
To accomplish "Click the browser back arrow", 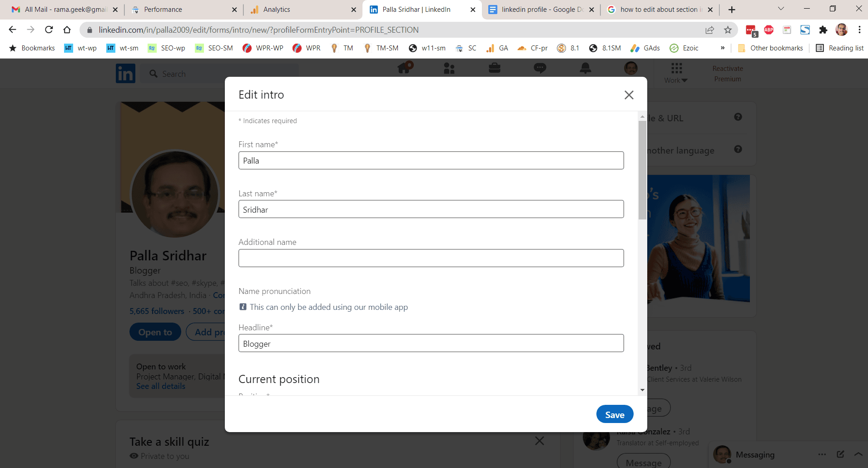I will pos(12,30).
